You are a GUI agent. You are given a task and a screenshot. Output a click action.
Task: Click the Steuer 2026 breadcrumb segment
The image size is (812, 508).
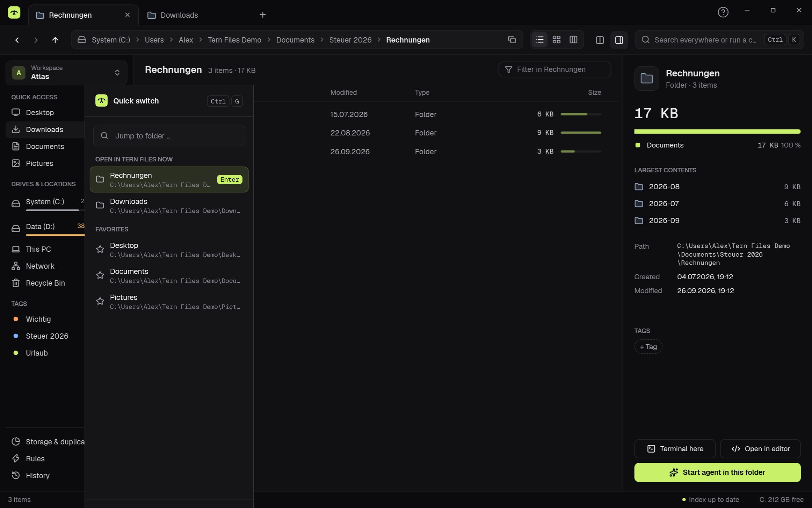350,40
